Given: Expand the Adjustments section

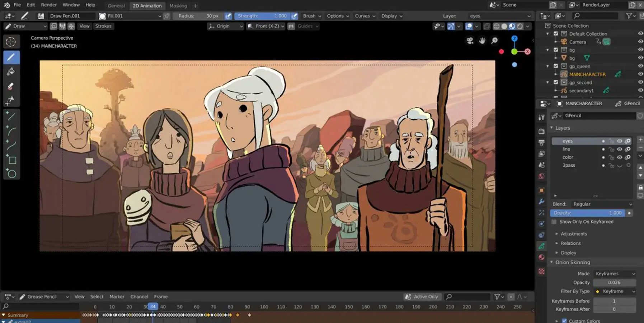Looking at the screenshot, I should click(x=574, y=234).
